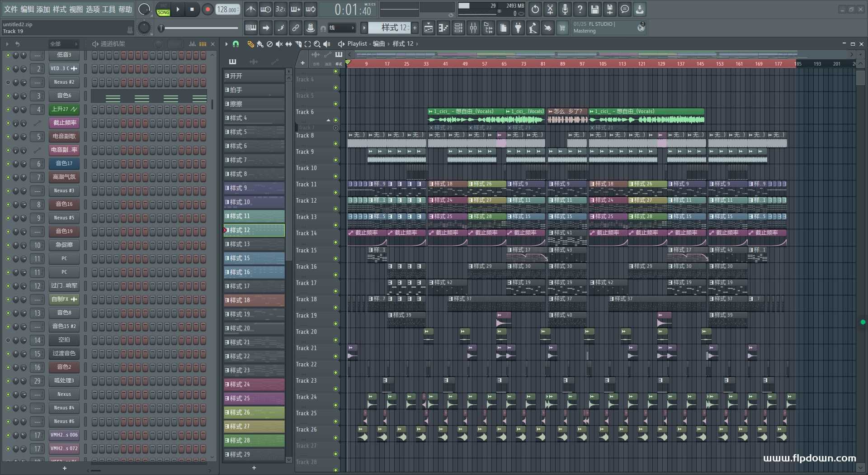Toggle the record button

click(x=208, y=9)
